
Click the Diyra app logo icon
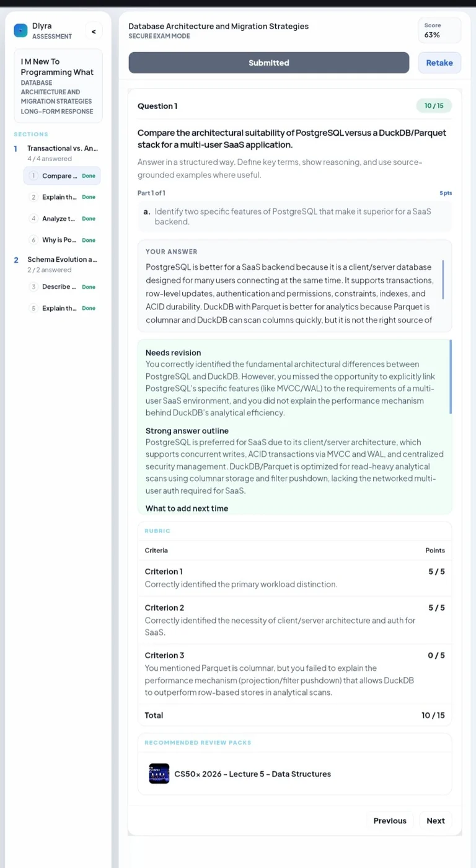(20, 30)
